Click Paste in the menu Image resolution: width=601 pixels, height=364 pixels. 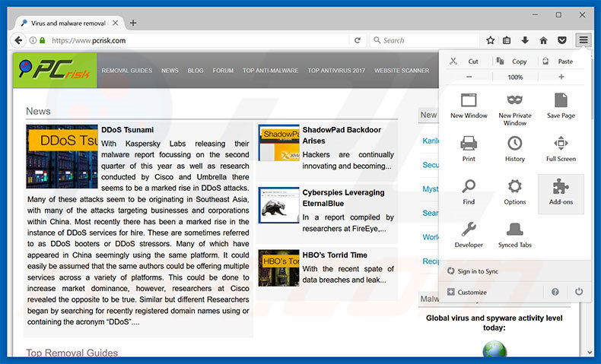click(x=561, y=62)
